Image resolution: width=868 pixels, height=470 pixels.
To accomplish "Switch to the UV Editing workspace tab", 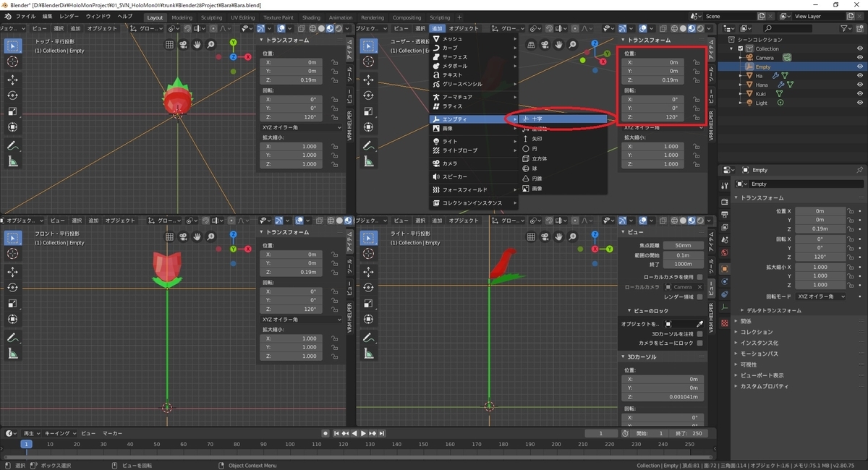I will [x=243, y=17].
